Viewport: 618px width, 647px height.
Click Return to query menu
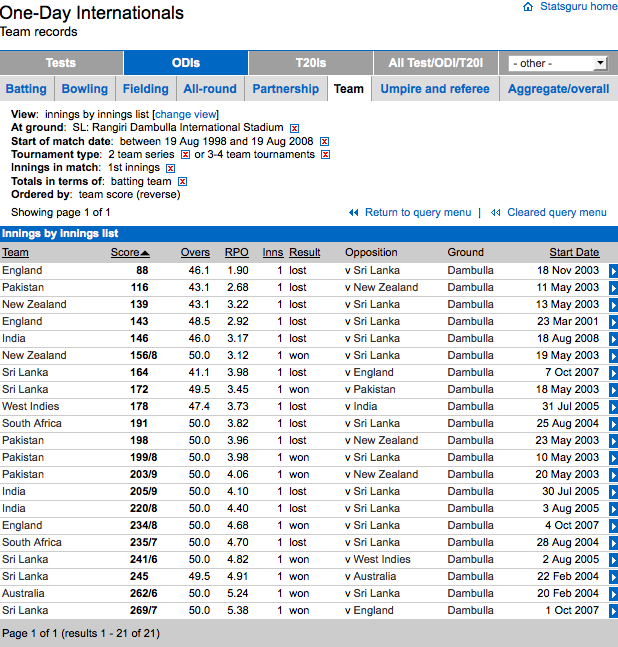coord(418,213)
